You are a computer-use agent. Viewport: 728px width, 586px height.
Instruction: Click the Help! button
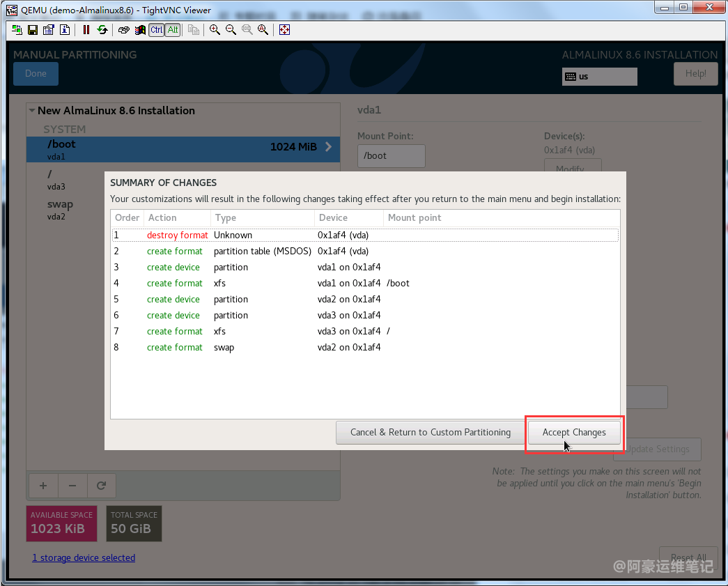tap(695, 73)
